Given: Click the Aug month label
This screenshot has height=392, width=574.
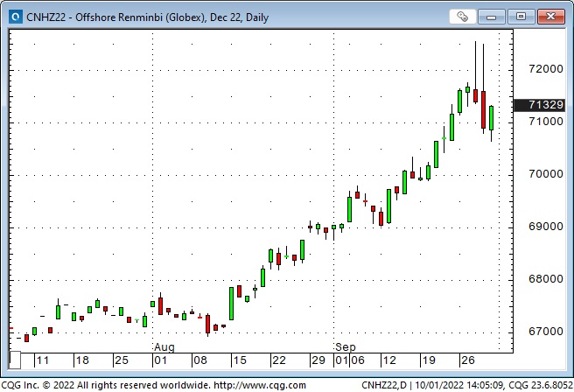Looking at the screenshot, I should click(x=164, y=347).
